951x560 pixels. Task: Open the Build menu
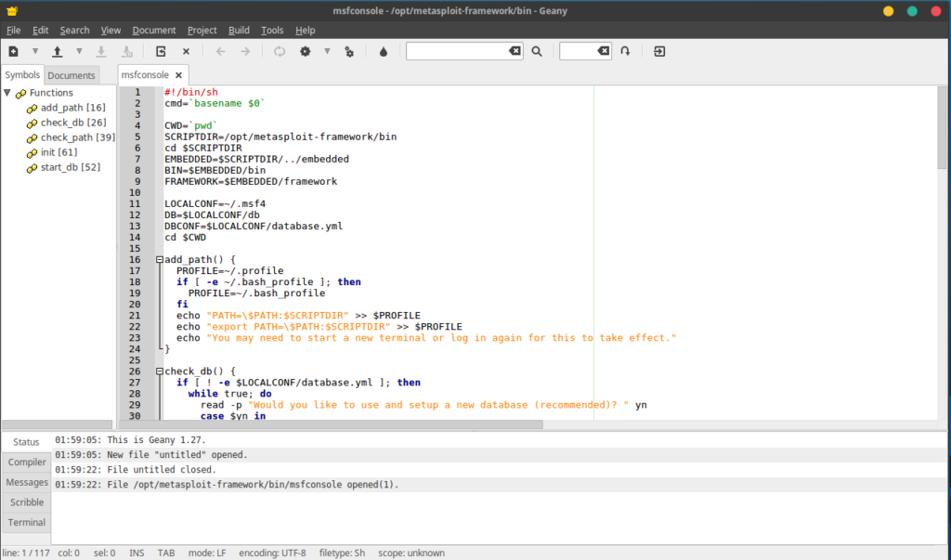pyautogui.click(x=239, y=30)
